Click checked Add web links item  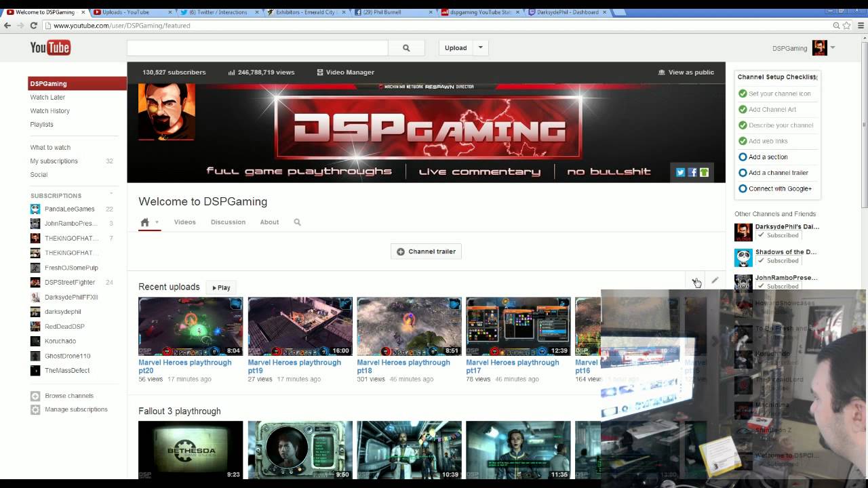point(763,142)
